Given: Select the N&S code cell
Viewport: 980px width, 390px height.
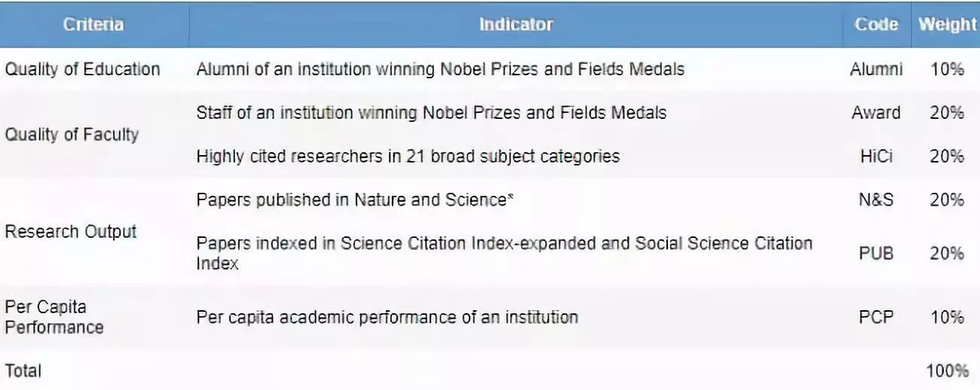Looking at the screenshot, I should (x=876, y=200).
